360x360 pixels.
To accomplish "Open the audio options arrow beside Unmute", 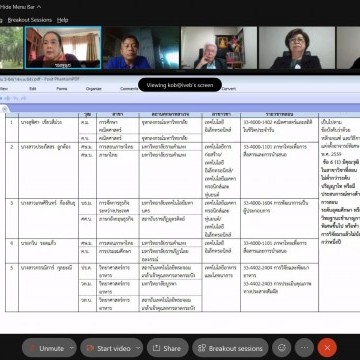I will (72, 348).
